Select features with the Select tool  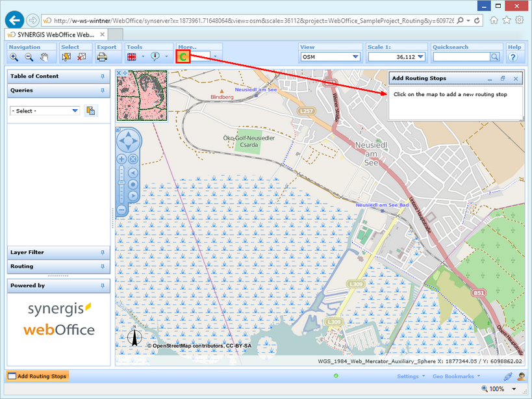pyautogui.click(x=66, y=57)
